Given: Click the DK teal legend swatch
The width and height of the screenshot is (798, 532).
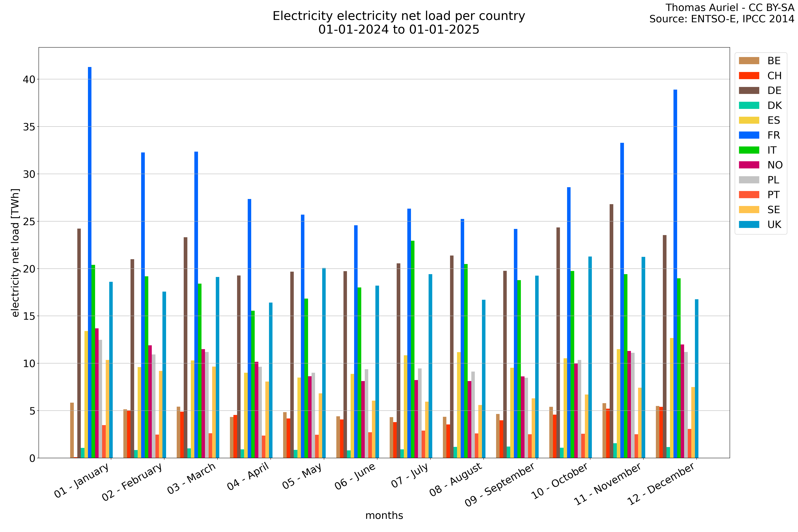Looking at the screenshot, I should point(749,106).
